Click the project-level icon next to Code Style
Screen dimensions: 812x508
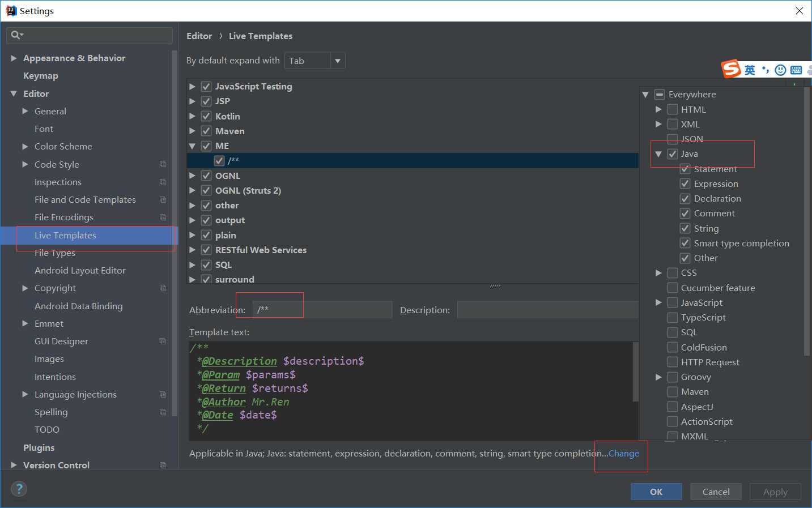pyautogui.click(x=163, y=164)
